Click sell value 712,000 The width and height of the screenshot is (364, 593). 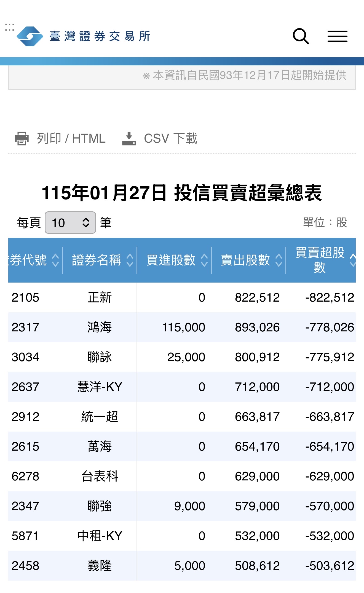coord(257,387)
